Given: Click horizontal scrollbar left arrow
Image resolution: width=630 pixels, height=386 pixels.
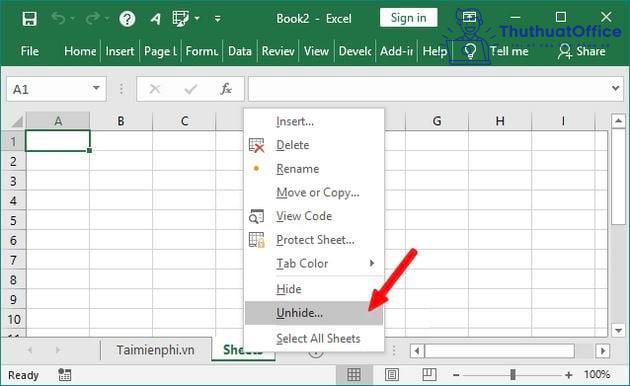Looking at the screenshot, I should [417, 351].
